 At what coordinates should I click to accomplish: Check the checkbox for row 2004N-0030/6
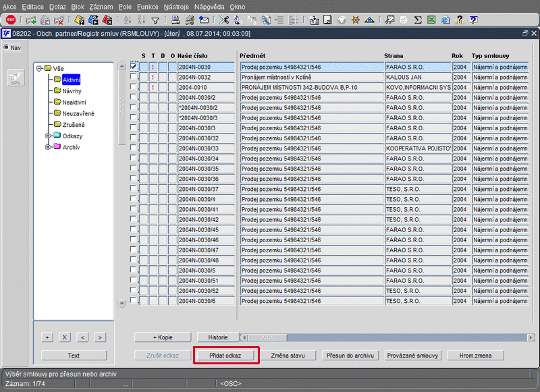133,300
